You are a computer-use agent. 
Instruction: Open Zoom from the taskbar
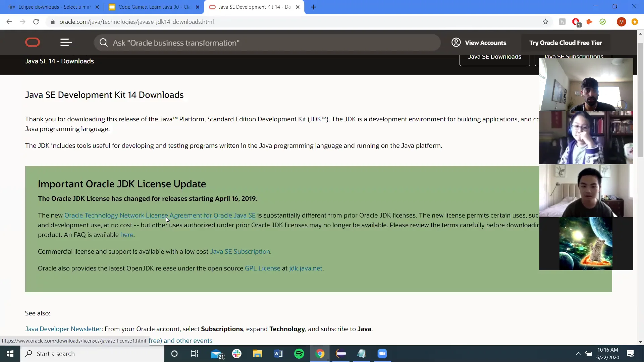(x=382, y=354)
